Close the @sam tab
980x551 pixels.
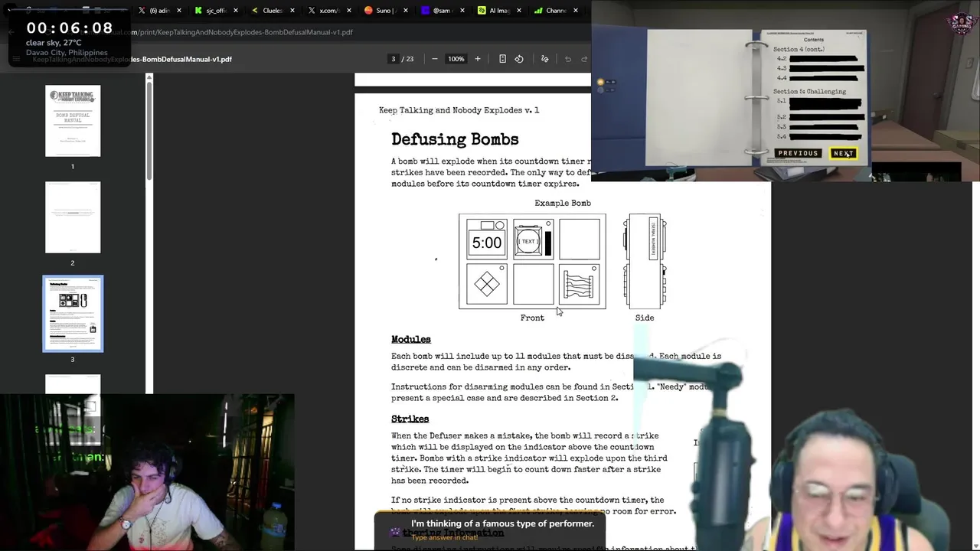(x=462, y=11)
